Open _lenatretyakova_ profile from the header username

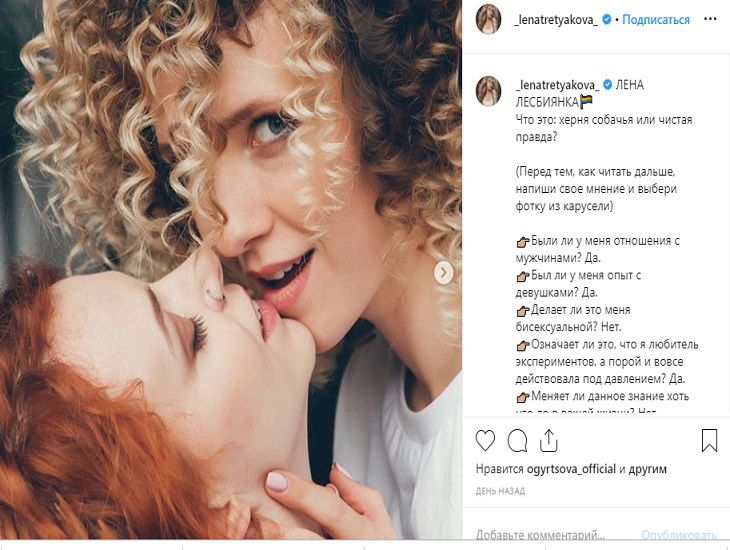(555, 20)
